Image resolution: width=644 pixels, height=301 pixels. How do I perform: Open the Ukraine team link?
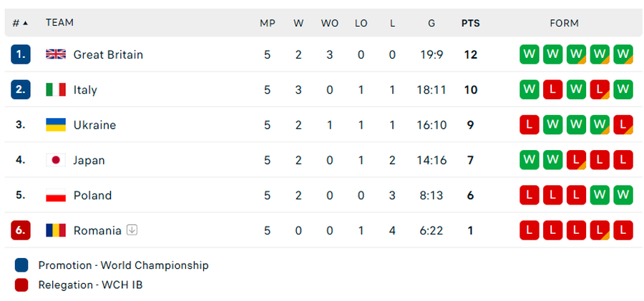[x=94, y=124]
